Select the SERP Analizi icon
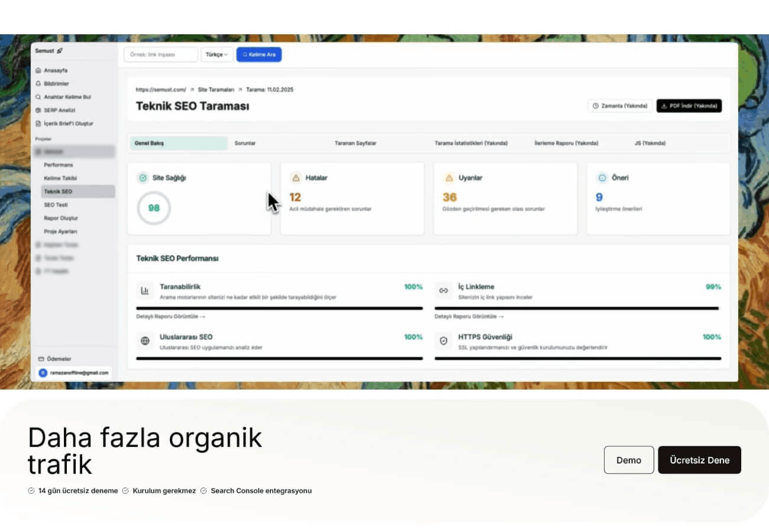 pos(40,110)
